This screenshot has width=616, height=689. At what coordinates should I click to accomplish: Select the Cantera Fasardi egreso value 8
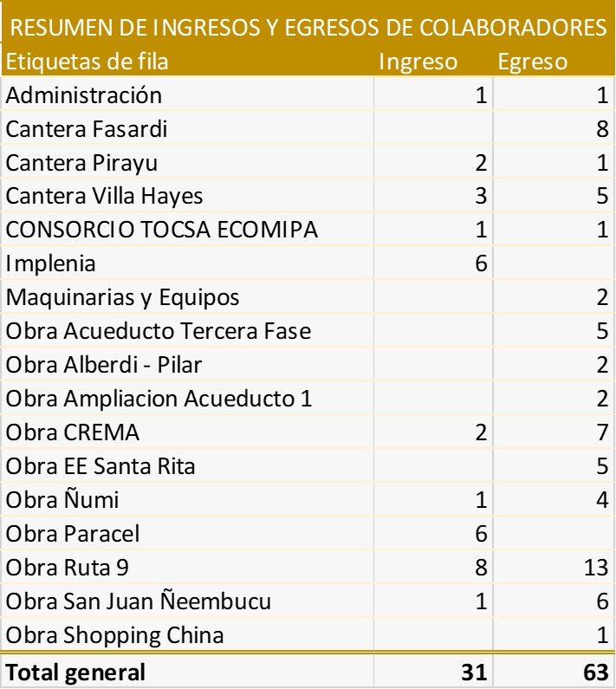point(602,129)
